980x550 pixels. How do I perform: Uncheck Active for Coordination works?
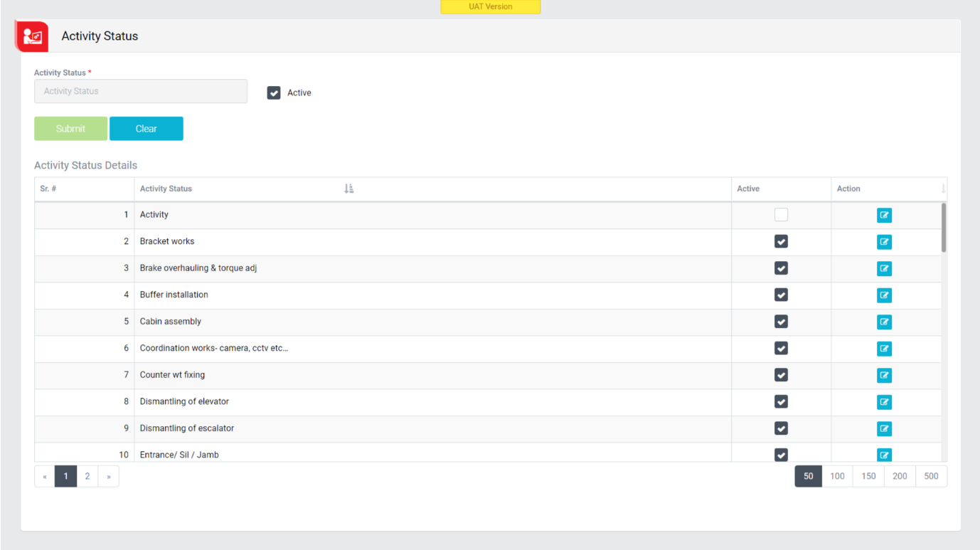tap(781, 348)
